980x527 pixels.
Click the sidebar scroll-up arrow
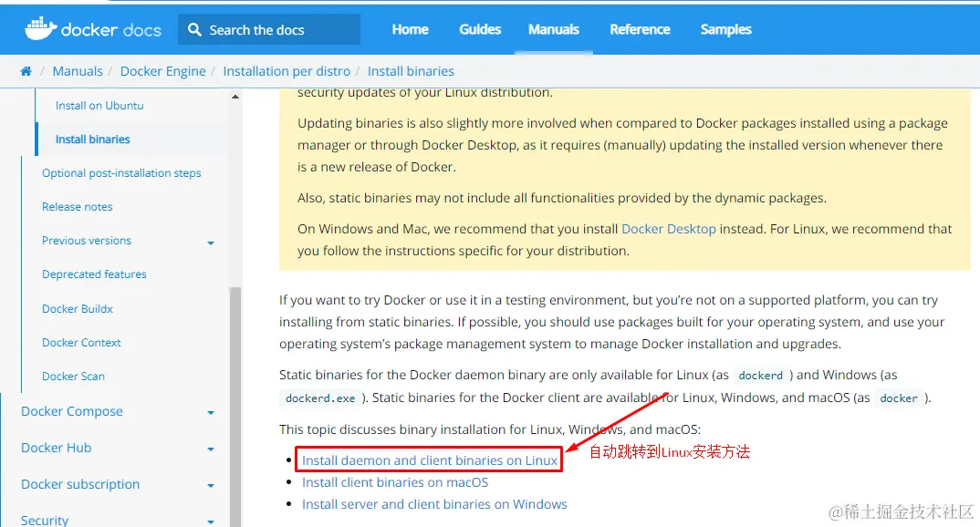pos(235,97)
